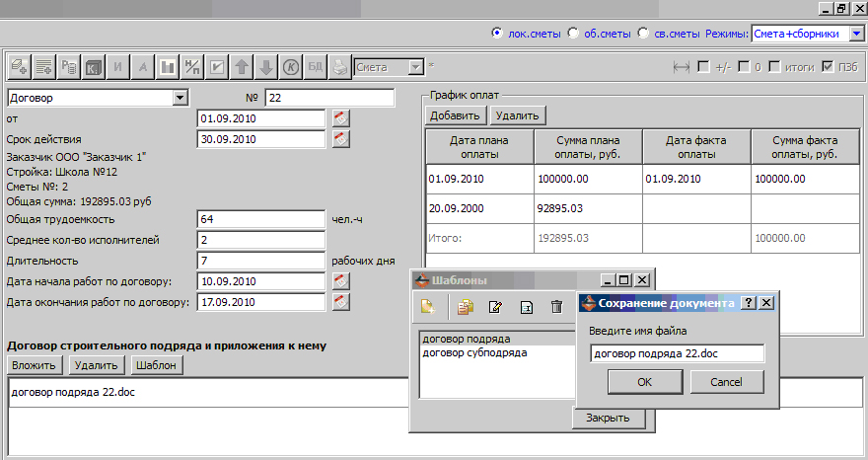Click the edit template pencil icon
Viewport: 868px width, 460px height.
point(496,307)
